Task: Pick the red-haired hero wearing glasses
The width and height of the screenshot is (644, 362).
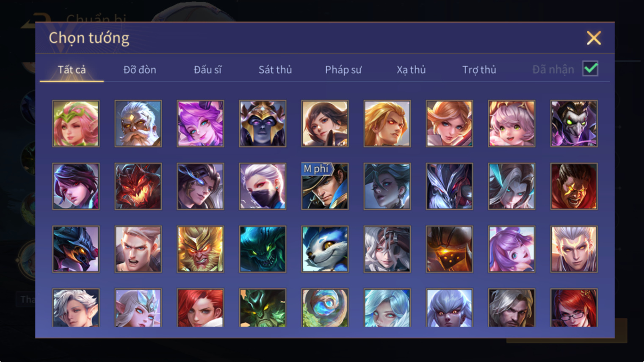Action: [x=574, y=308]
